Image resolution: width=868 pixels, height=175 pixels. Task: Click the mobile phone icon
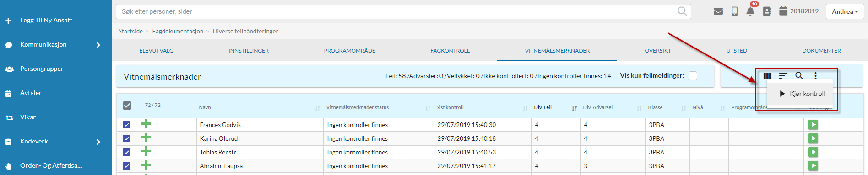[x=735, y=11]
